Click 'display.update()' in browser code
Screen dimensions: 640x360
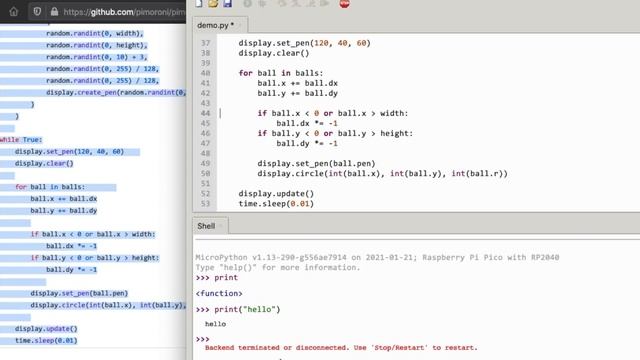[x=46, y=329]
